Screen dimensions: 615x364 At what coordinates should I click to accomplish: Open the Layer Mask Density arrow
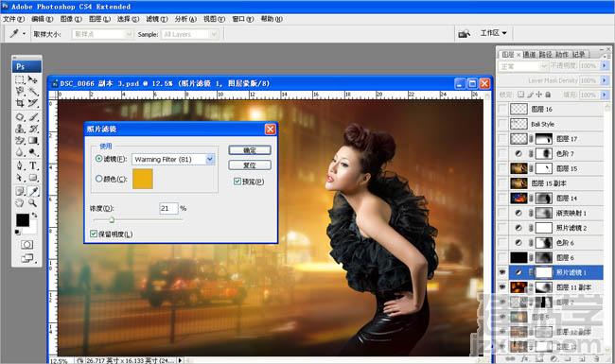[605, 80]
